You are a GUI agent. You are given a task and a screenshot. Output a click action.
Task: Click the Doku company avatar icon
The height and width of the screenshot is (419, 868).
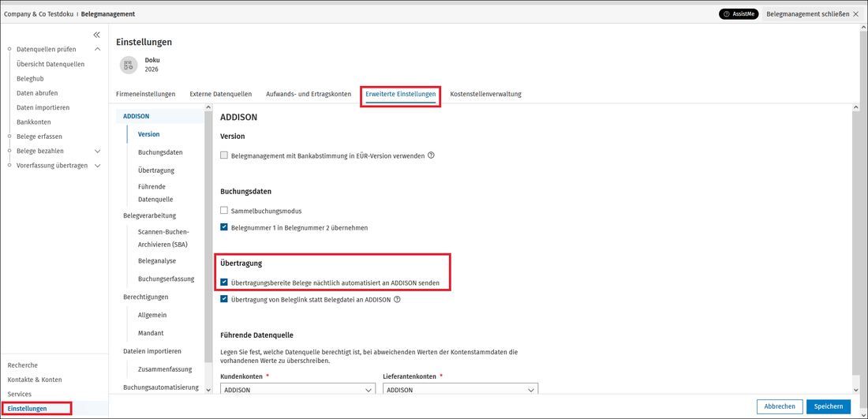[x=129, y=65]
